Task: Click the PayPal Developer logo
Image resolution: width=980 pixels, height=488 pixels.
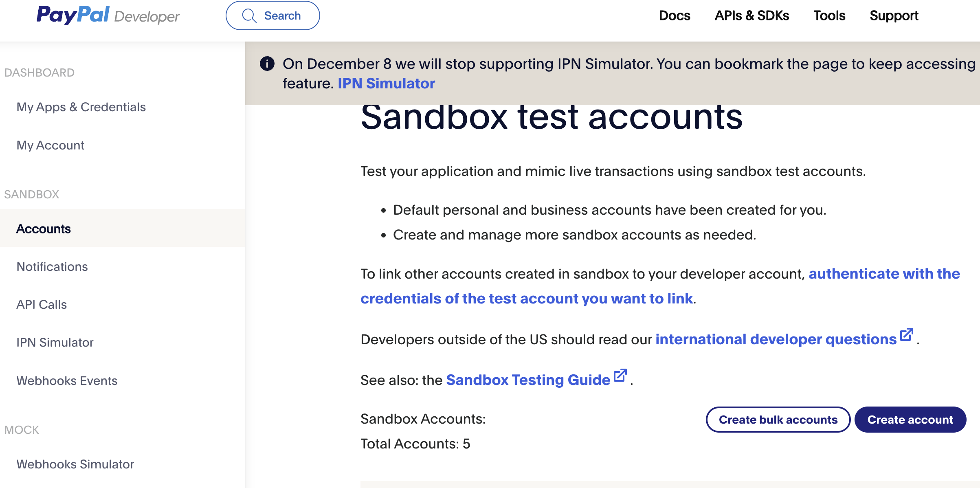Action: (x=108, y=15)
